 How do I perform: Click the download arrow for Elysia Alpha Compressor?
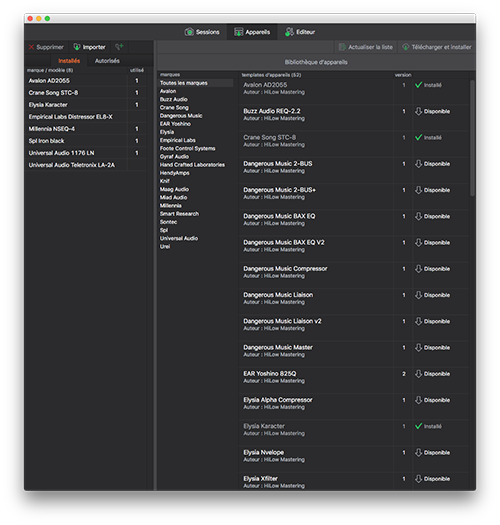point(418,400)
